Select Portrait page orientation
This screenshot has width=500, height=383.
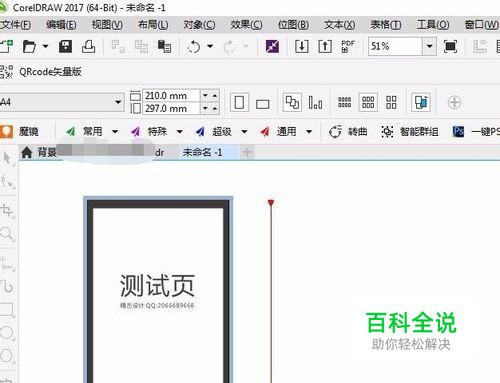pyautogui.click(x=239, y=102)
